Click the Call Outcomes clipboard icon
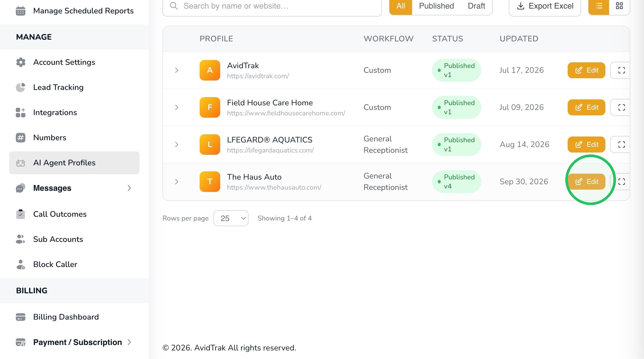644x359 pixels. pos(21,214)
